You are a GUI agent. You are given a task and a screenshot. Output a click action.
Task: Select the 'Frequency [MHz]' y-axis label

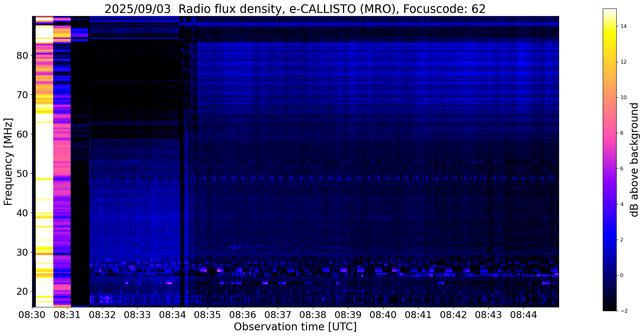(x=8, y=162)
